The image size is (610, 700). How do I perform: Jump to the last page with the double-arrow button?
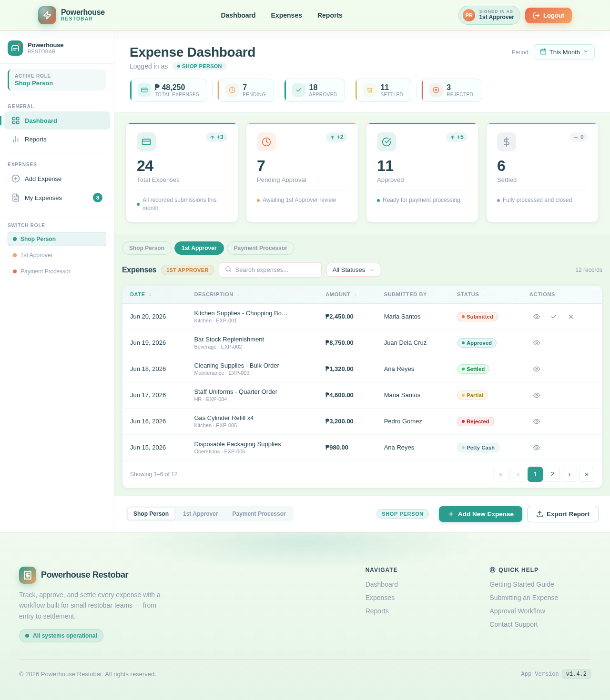(587, 474)
